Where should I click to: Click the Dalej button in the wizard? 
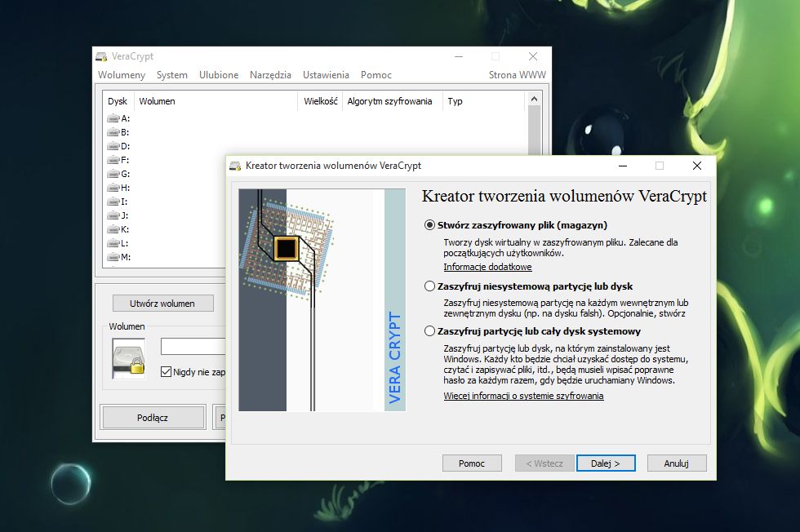point(606,463)
